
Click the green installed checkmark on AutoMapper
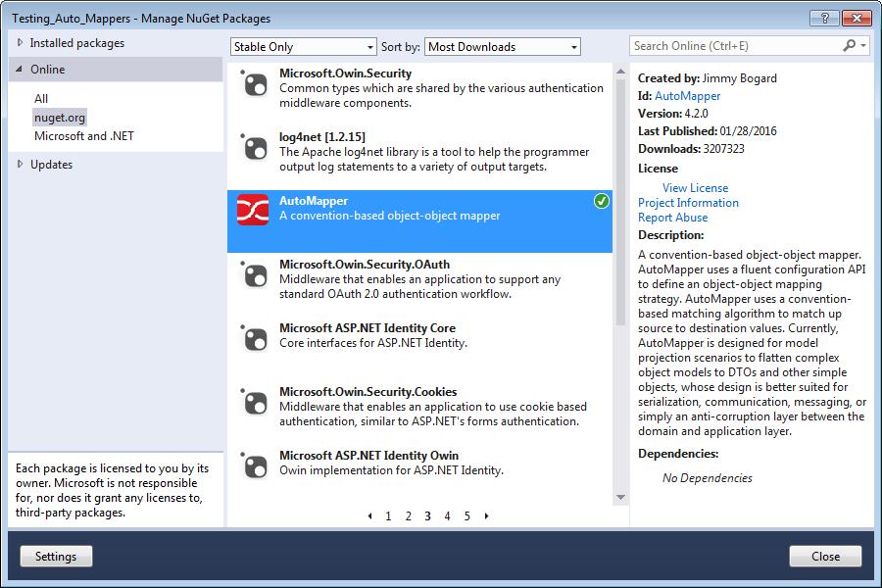click(x=602, y=201)
